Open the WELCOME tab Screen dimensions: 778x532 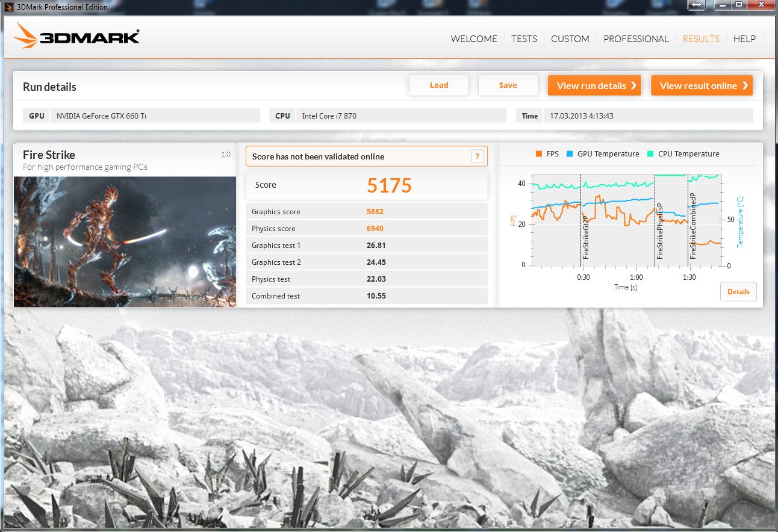pos(474,39)
